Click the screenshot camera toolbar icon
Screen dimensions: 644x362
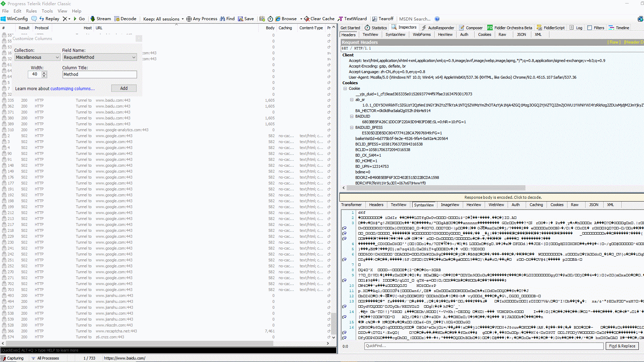[x=262, y=19]
